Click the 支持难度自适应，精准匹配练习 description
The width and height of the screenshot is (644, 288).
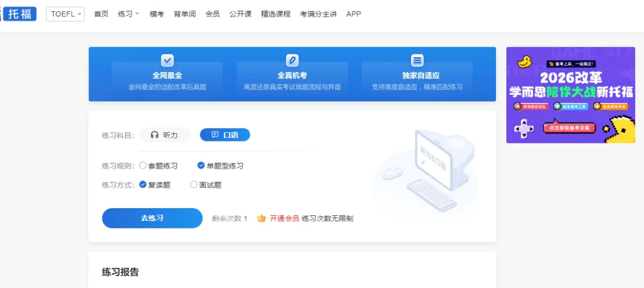coord(417,87)
